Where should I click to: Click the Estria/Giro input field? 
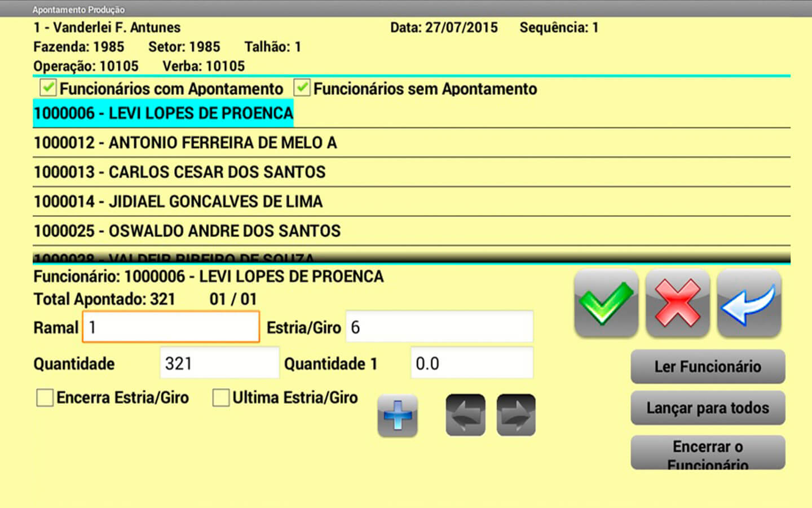click(439, 327)
